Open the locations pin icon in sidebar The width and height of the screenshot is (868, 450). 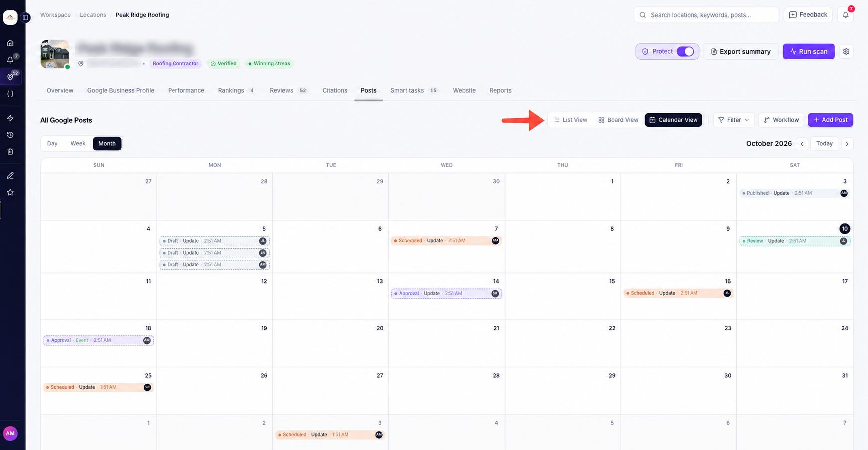[10, 77]
